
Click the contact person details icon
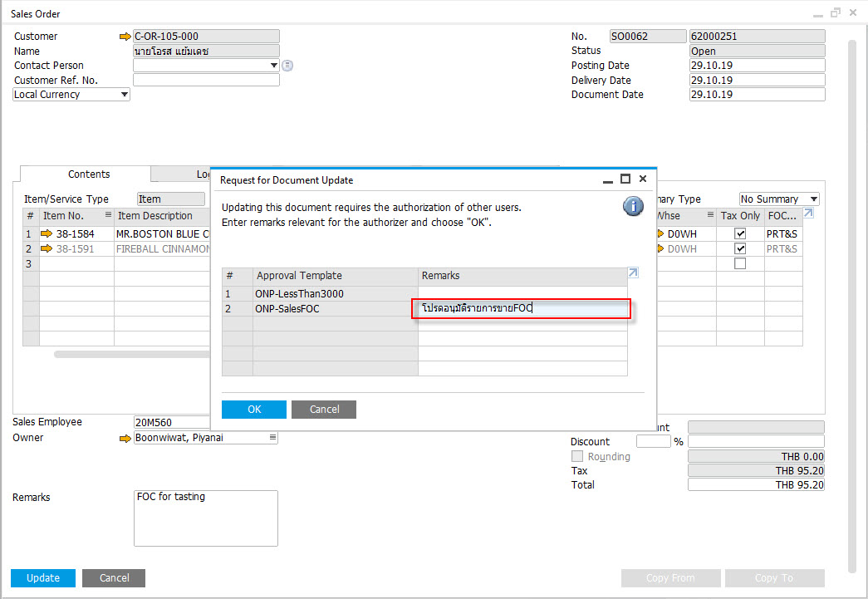point(287,66)
